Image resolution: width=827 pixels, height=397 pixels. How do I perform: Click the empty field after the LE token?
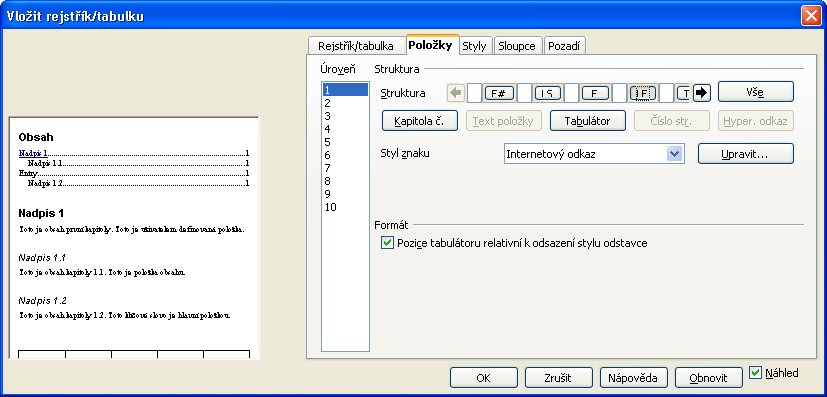[667, 93]
